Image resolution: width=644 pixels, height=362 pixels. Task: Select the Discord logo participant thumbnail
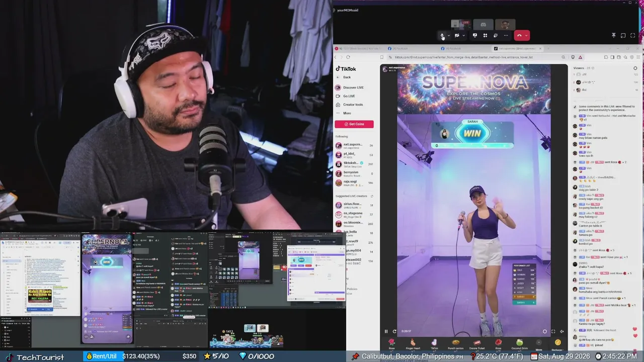[x=483, y=24]
